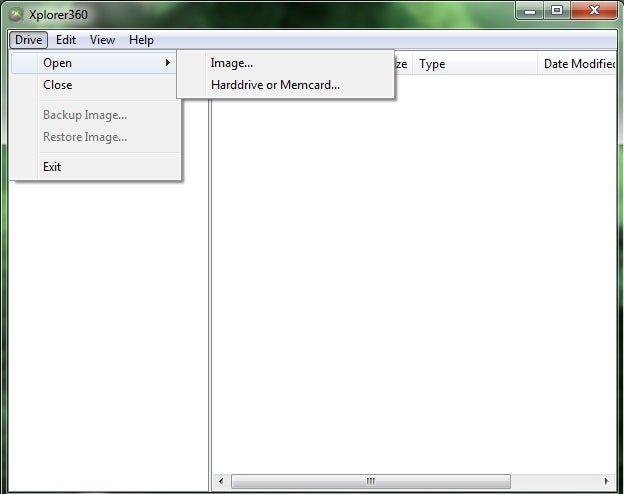Open the Edit menu

tap(66, 40)
